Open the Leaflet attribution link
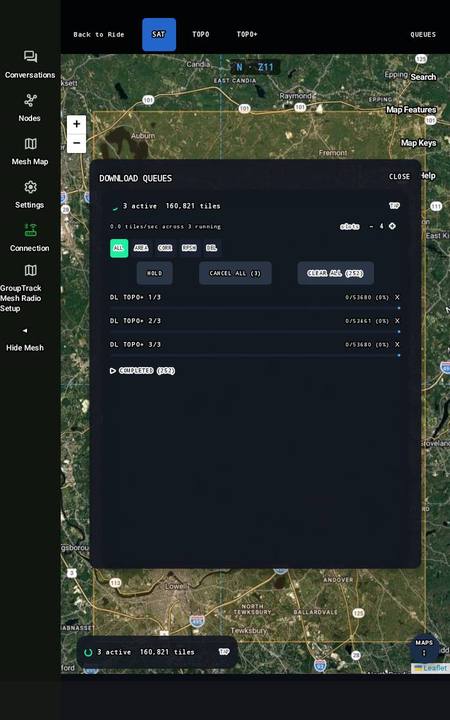Viewport: 450px width, 720px height. 430,668
